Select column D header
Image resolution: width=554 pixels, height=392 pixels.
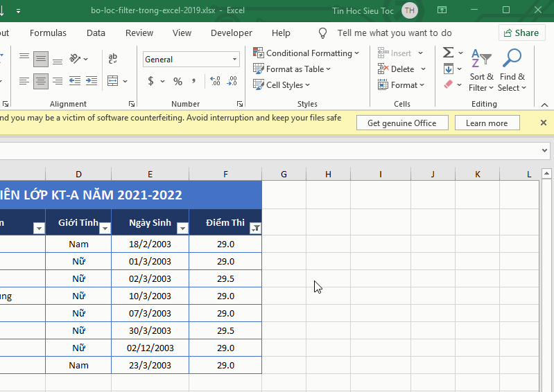click(78, 175)
